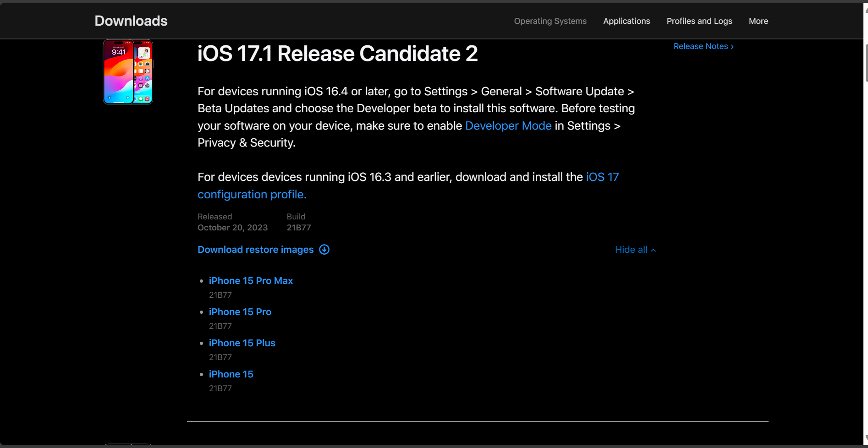Select the iOS 17.1 Release Candidate 2 heading

click(338, 54)
